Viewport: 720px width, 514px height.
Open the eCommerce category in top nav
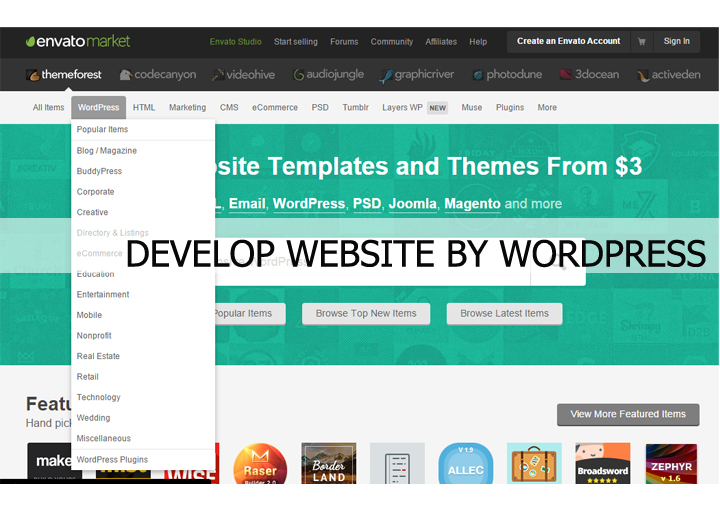coord(275,107)
